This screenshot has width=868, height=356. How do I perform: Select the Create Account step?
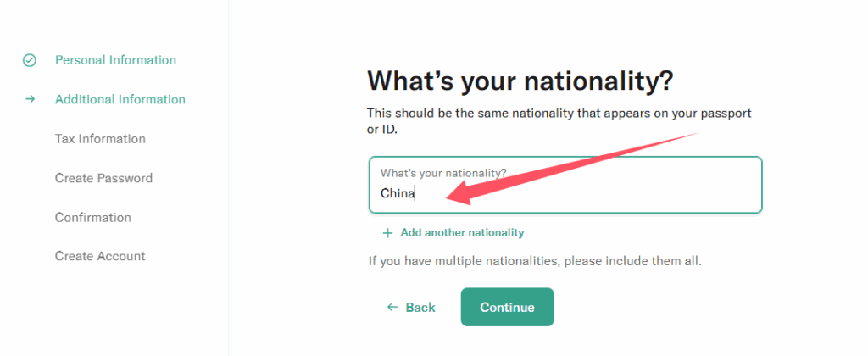(100, 256)
